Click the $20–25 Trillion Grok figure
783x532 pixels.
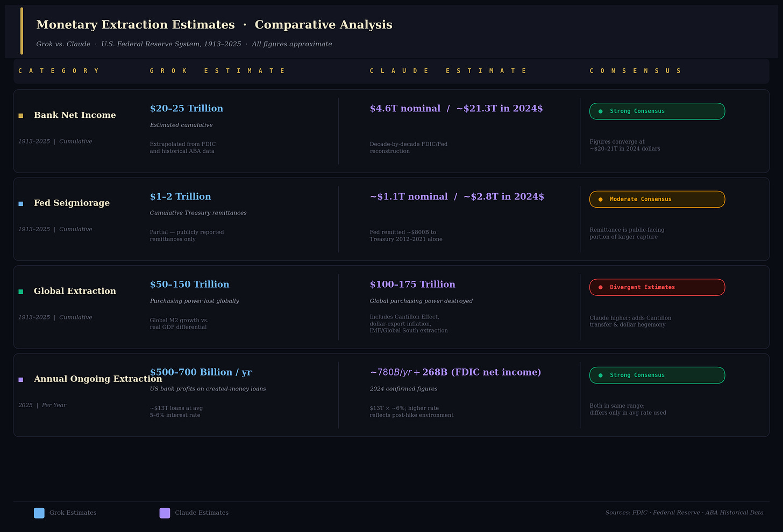pos(187,109)
